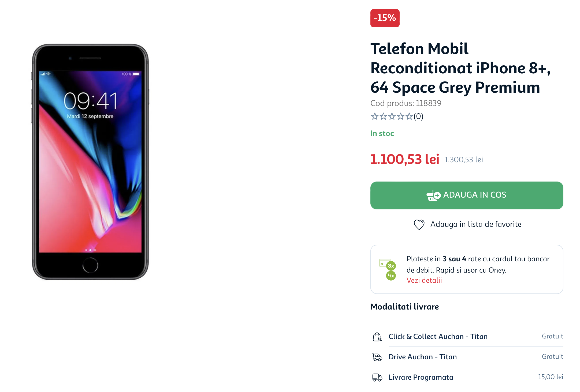Click the Livrare Programata truck icon
Image resolution: width=580 pixels, height=392 pixels.
[377, 377]
